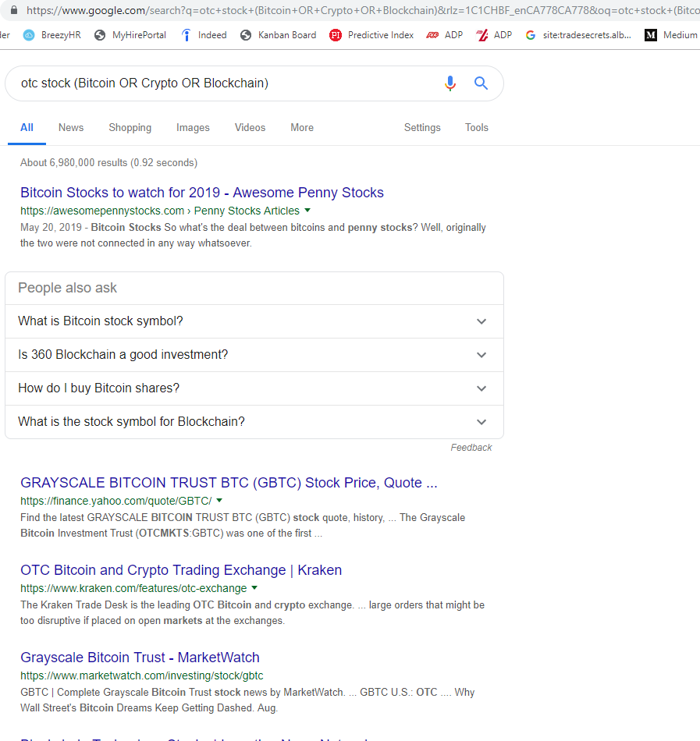The width and height of the screenshot is (700, 741).
Task: Click the awesomepennystocks.com URL dropdown arrow
Action: (x=307, y=211)
